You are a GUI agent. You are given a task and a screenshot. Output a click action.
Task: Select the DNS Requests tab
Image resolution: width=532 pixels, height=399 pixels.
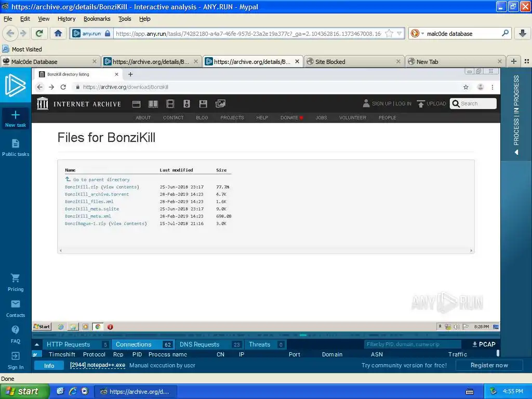coord(210,344)
